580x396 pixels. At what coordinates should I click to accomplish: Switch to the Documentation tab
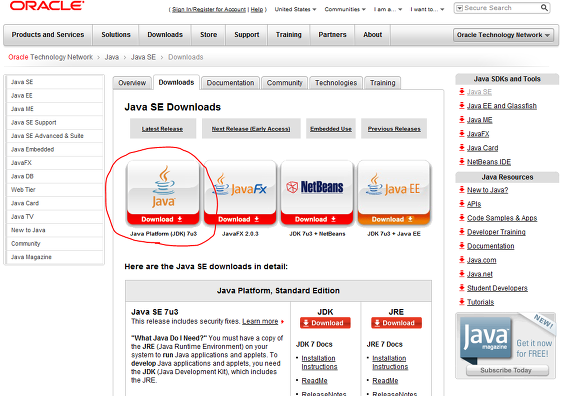(x=230, y=83)
